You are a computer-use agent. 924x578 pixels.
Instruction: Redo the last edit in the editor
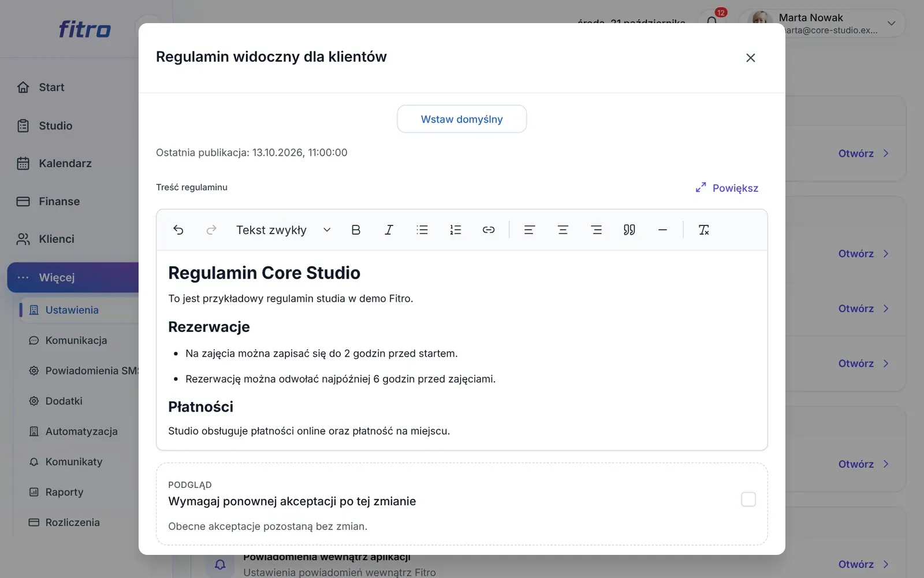tap(211, 230)
